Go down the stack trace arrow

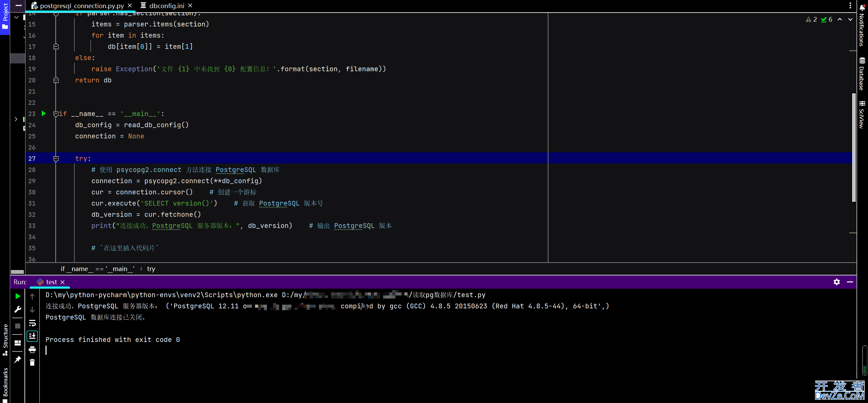pos(32,309)
